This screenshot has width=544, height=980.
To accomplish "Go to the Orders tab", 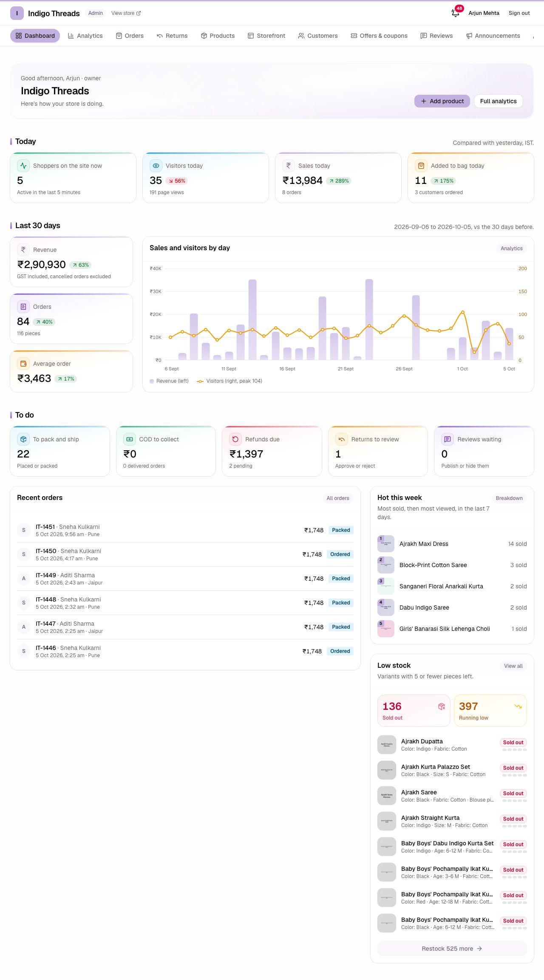I will pos(130,36).
